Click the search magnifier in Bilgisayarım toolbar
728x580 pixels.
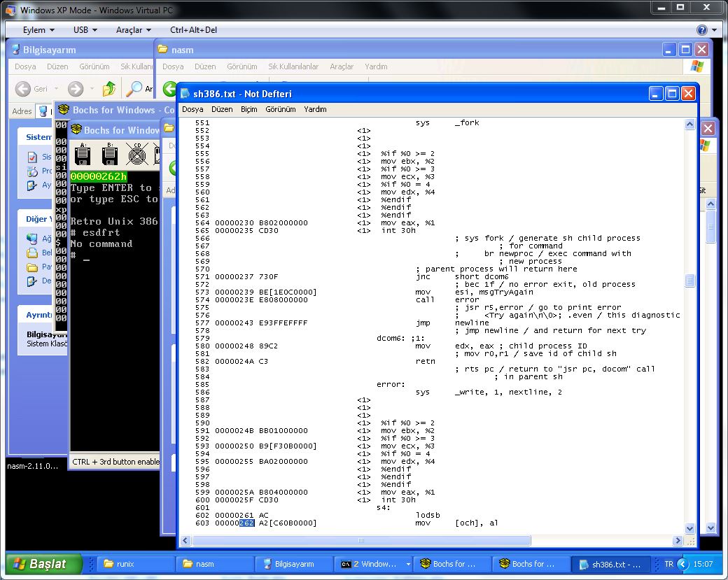(x=134, y=88)
